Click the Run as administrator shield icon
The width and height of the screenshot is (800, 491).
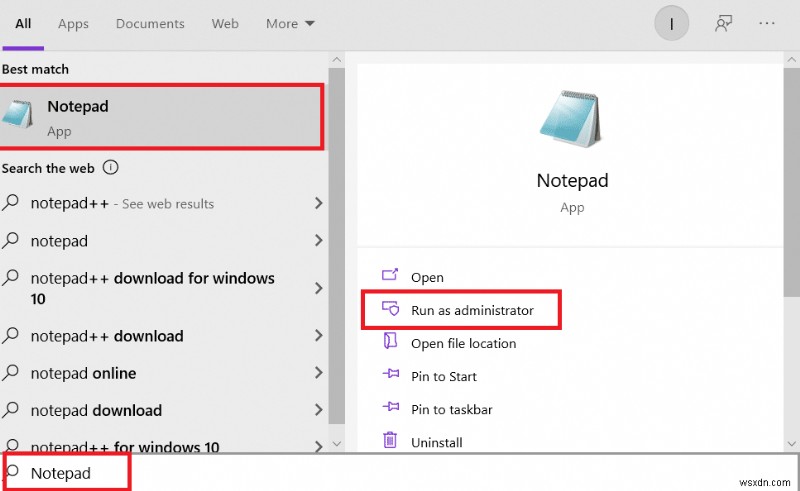(390, 310)
